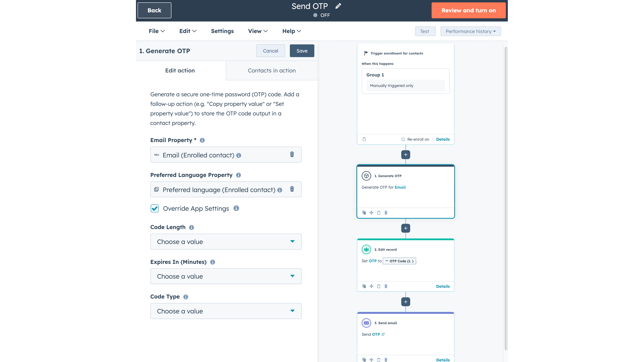Viewport: 644px width, 362px height.
Task: Click the Expires In (Minutes) info icon
Action: (212, 262)
